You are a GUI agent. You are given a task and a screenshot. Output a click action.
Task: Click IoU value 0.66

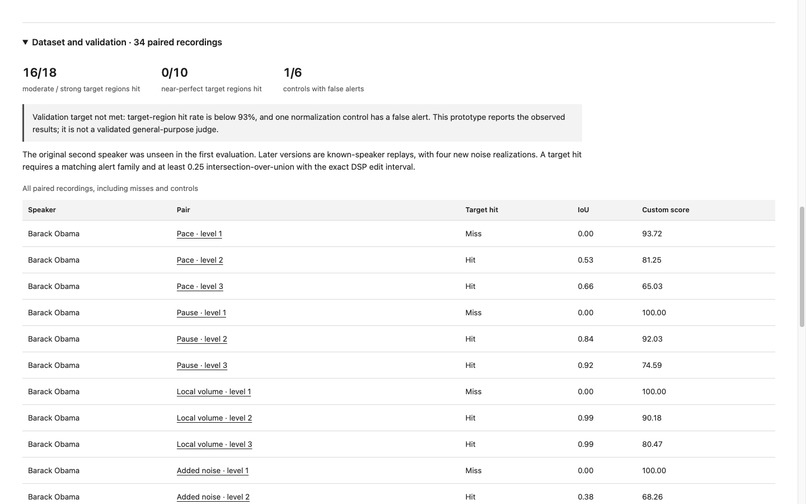pyautogui.click(x=585, y=286)
